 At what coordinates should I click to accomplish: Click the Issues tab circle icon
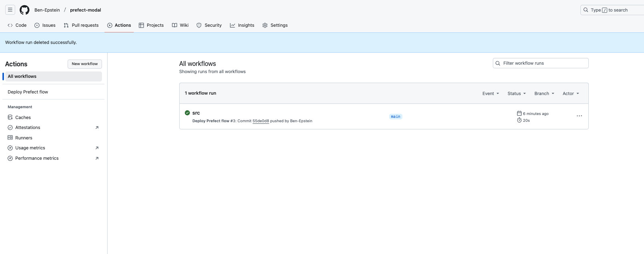pos(37,25)
